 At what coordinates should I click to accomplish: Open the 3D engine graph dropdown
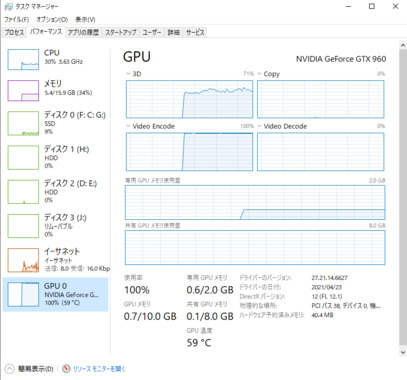pyautogui.click(x=128, y=74)
